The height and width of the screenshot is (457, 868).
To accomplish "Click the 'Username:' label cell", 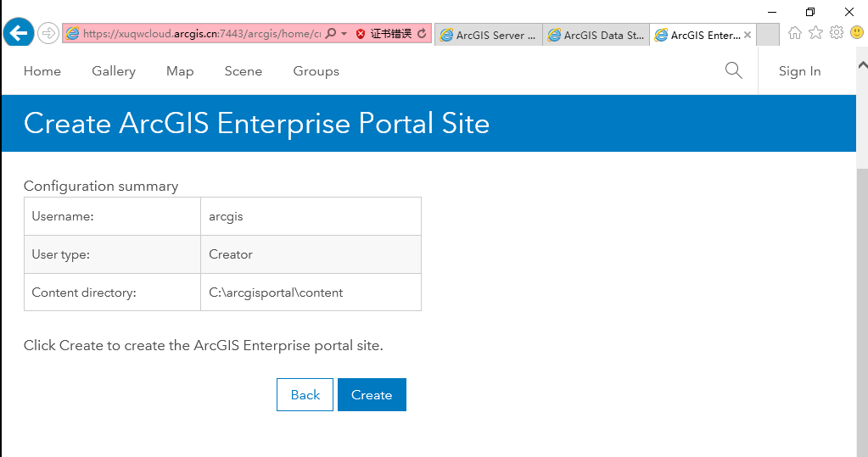I will [112, 216].
